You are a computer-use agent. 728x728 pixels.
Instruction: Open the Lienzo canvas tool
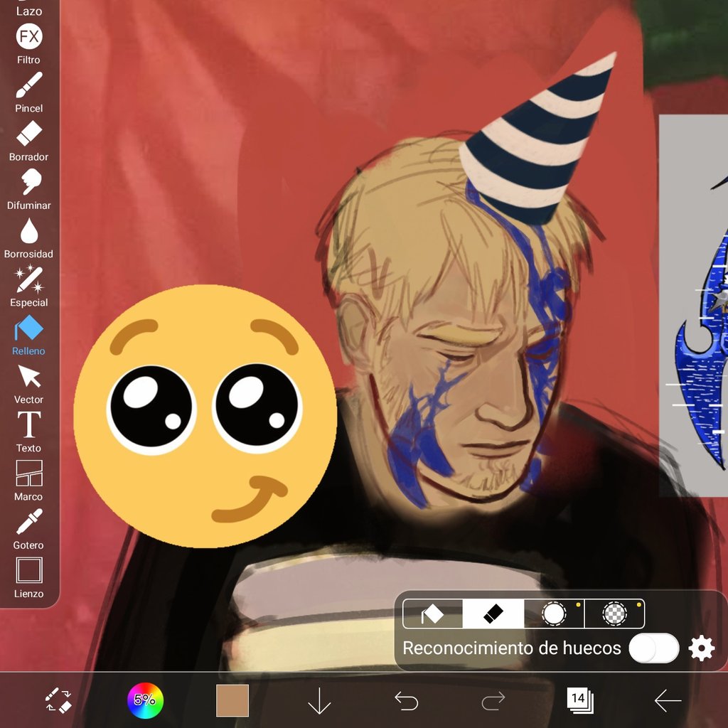click(x=28, y=578)
